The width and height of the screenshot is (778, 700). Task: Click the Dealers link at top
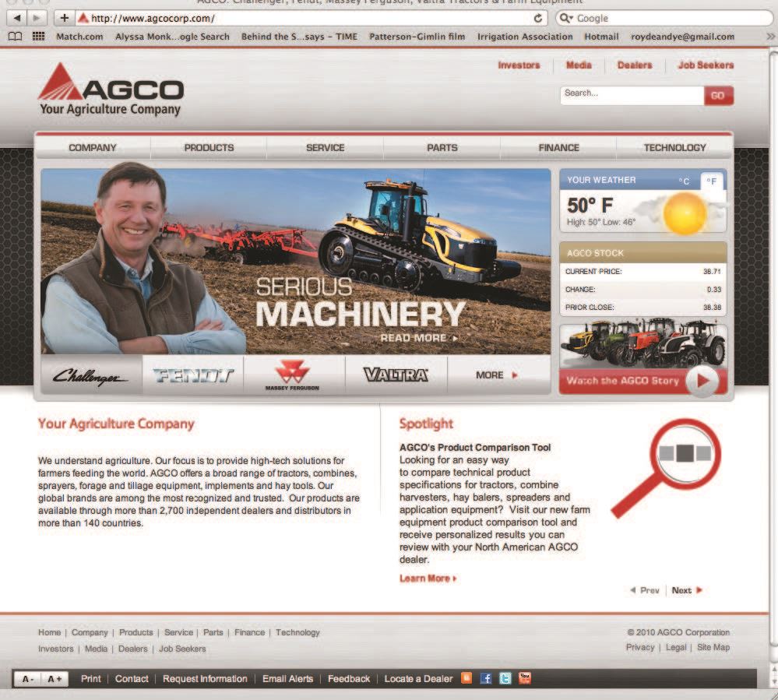[x=635, y=65]
